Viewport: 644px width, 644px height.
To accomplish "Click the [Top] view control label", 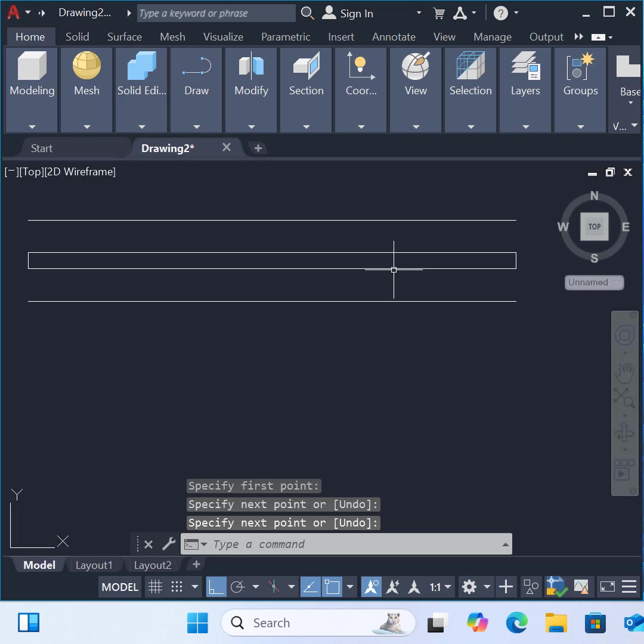I will click(x=32, y=172).
